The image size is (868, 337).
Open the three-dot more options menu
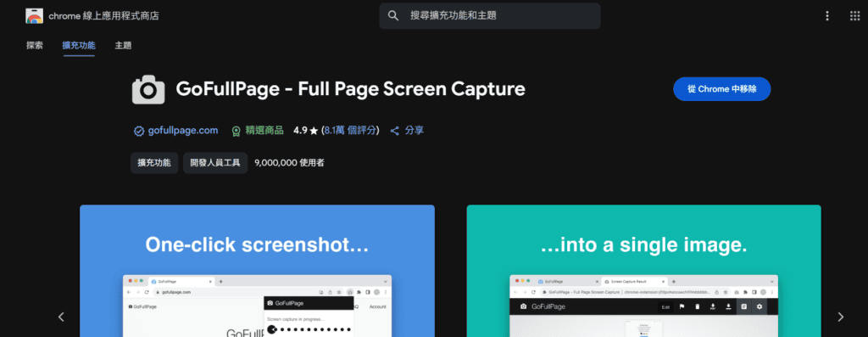(x=827, y=16)
